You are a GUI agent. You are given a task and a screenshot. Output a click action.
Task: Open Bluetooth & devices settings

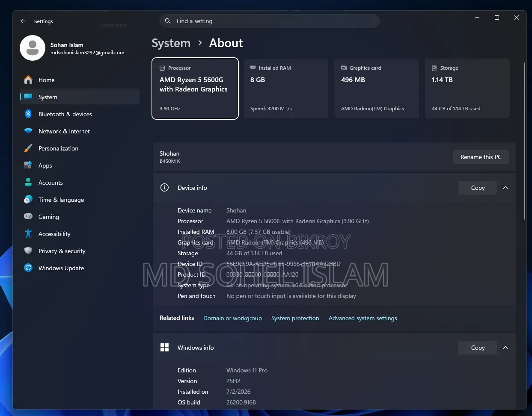pyautogui.click(x=80, y=114)
